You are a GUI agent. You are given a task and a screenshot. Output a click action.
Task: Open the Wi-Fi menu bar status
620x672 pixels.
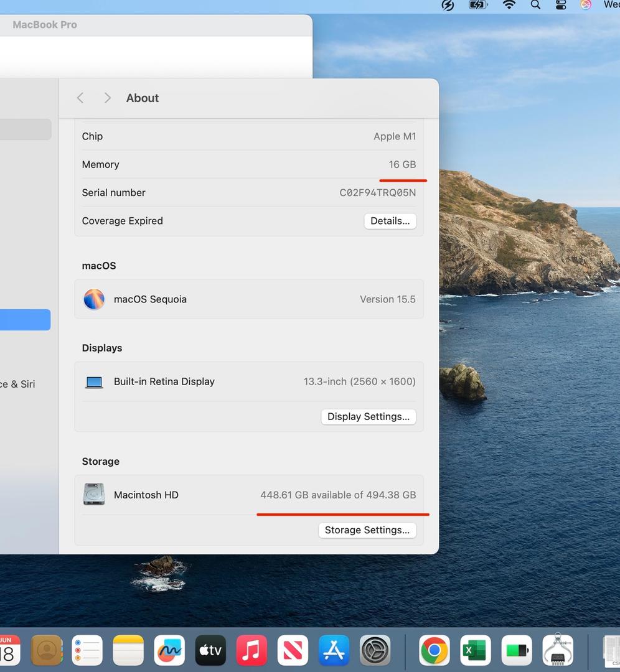point(509,6)
